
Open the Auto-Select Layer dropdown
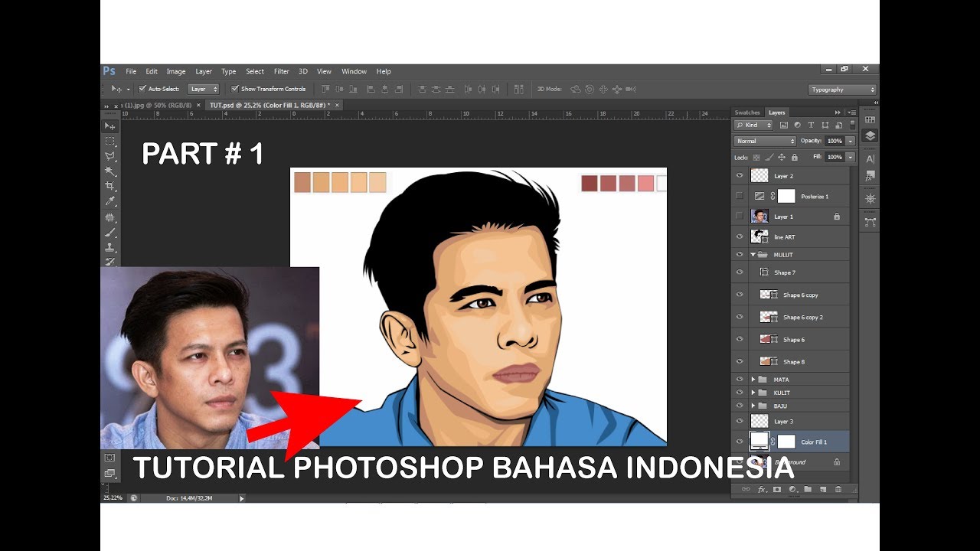[204, 89]
